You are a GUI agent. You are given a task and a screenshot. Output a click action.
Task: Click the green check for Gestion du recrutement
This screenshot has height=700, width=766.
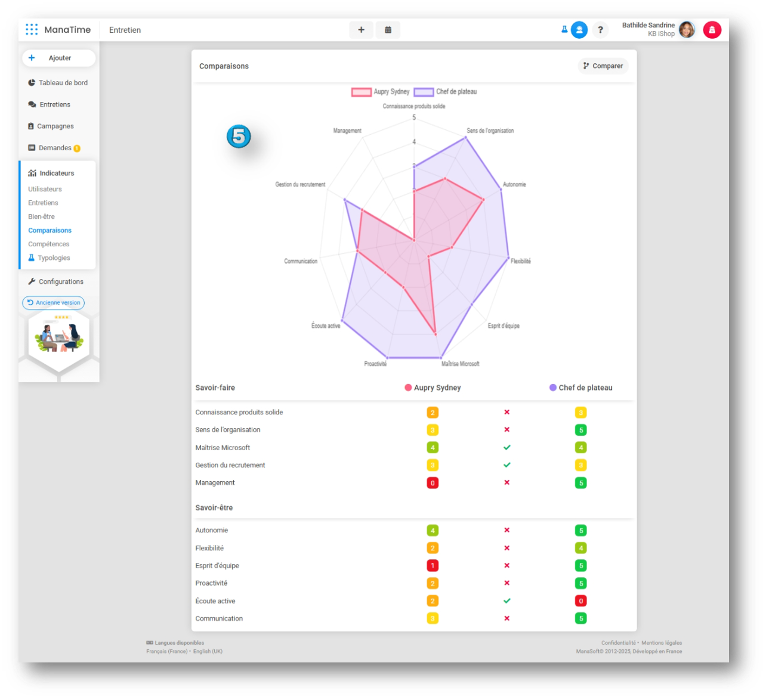pyautogui.click(x=506, y=464)
